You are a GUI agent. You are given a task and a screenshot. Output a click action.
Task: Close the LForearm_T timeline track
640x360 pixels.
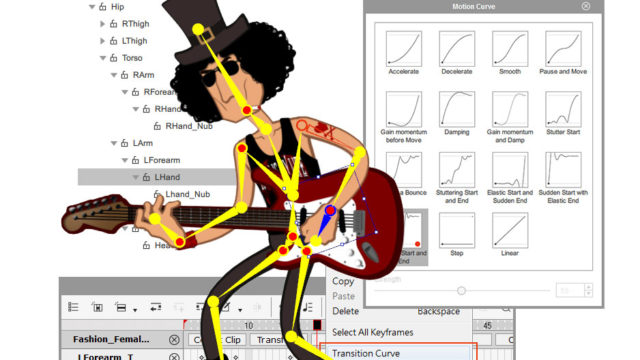tap(174, 357)
